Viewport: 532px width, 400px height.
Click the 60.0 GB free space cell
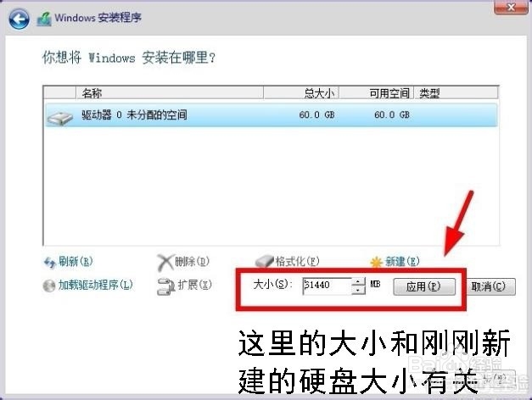pyautogui.click(x=392, y=115)
